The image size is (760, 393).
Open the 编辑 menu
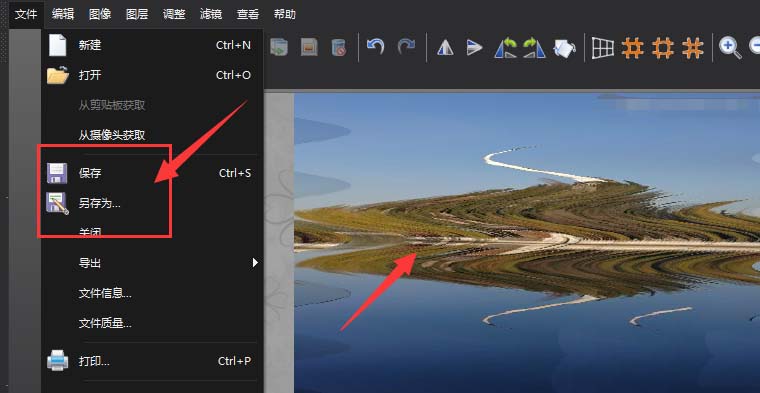(x=63, y=14)
